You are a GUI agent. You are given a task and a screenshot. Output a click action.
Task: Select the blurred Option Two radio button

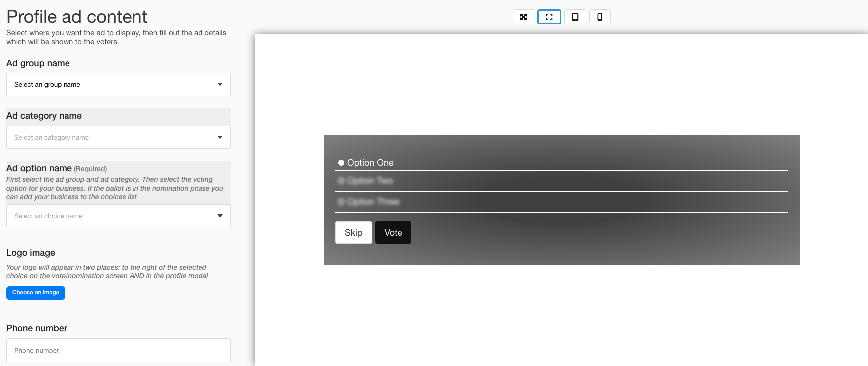[x=341, y=181]
